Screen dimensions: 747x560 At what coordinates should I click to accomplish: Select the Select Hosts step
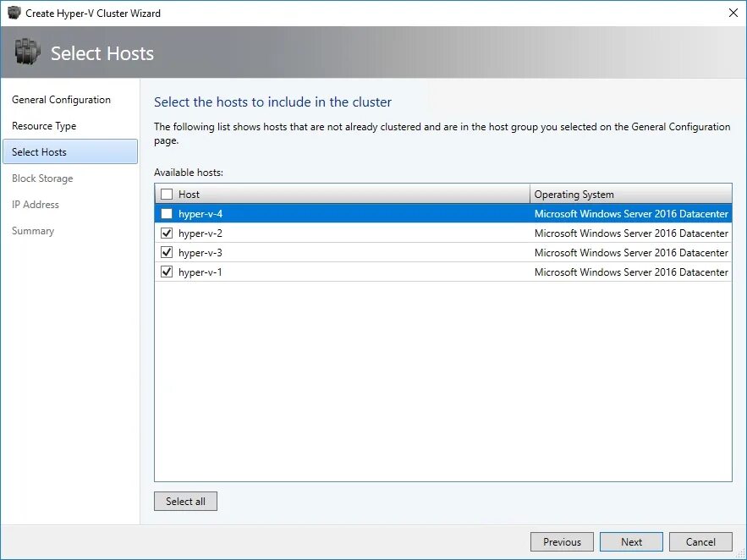70,152
